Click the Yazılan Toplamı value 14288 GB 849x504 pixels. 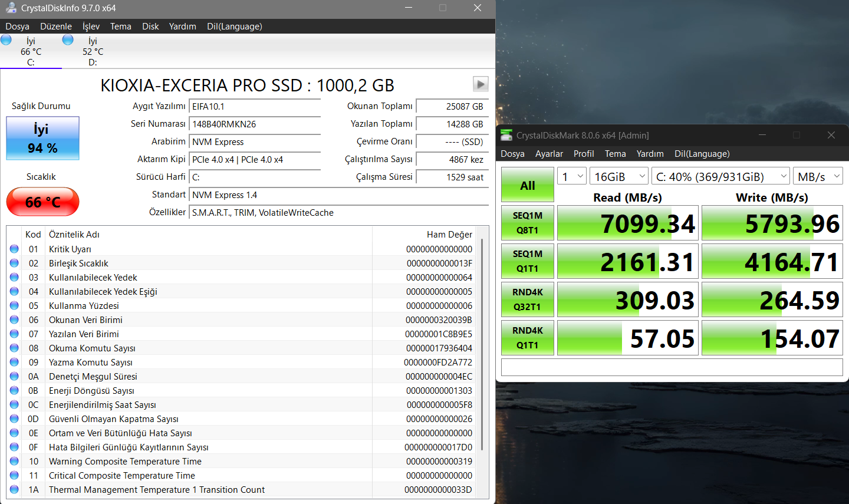[x=452, y=124]
